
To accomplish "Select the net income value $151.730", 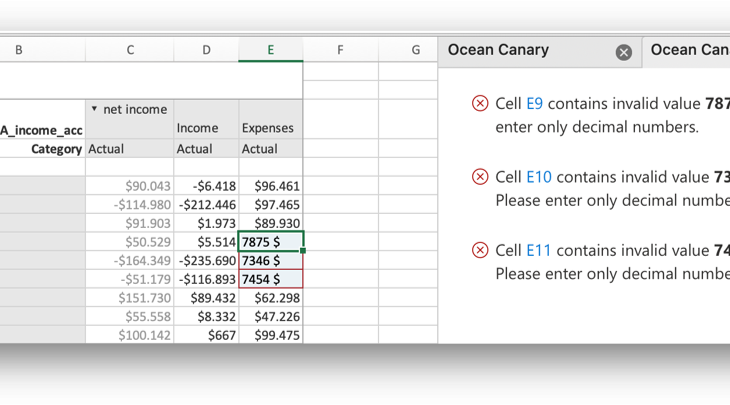I will [129, 298].
